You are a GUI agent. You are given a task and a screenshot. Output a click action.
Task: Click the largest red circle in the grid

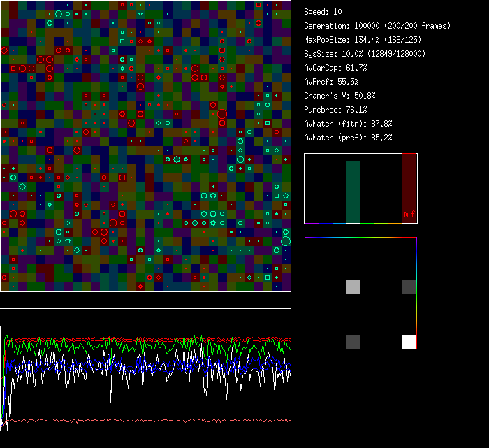(222, 114)
